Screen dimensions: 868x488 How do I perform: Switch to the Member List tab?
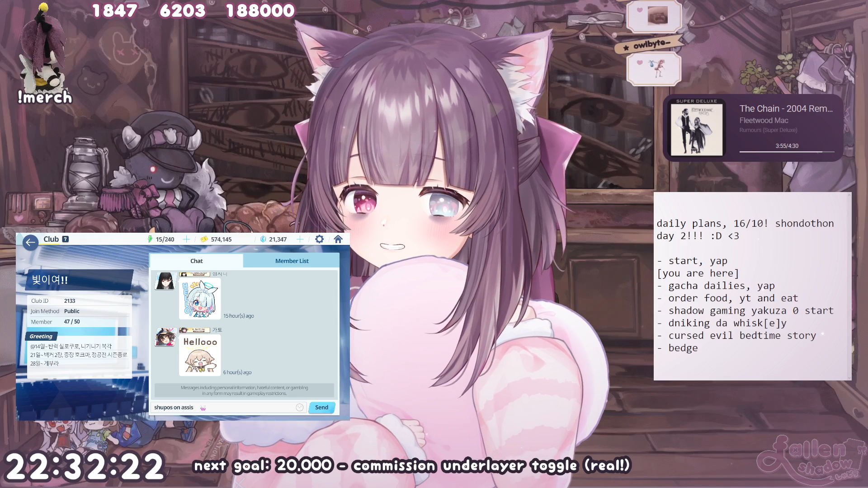click(x=292, y=261)
